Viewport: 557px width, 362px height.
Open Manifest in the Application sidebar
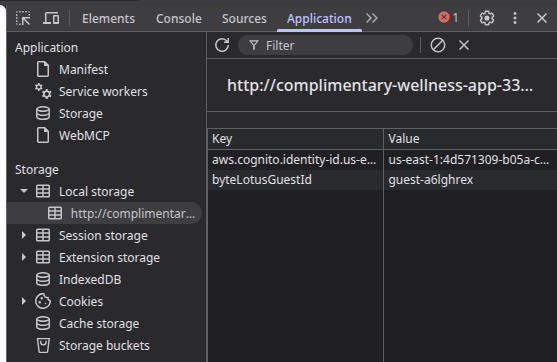[83, 70]
